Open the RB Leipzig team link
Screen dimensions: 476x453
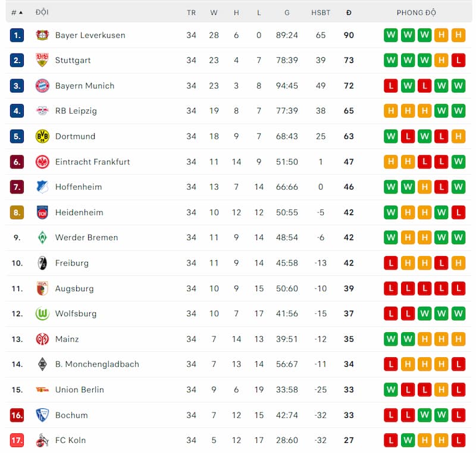pyautogui.click(x=76, y=111)
